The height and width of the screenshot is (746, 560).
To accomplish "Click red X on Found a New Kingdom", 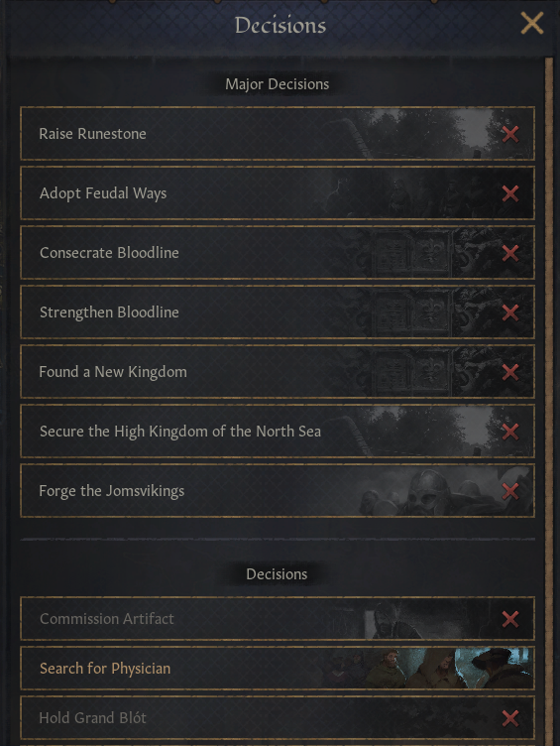I will pyautogui.click(x=510, y=372).
